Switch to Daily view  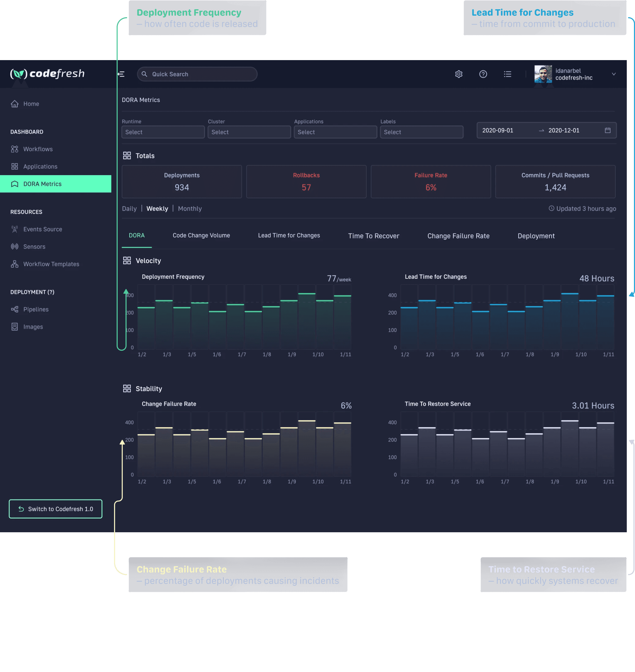[129, 209]
